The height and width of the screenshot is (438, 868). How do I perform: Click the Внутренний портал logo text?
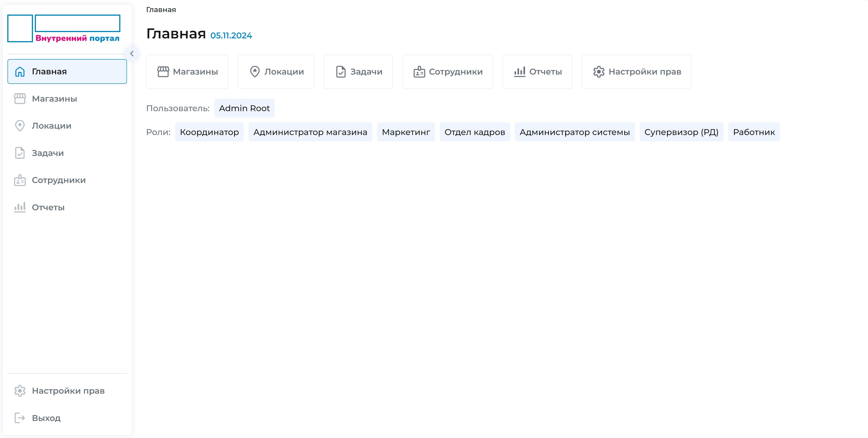[x=78, y=38]
